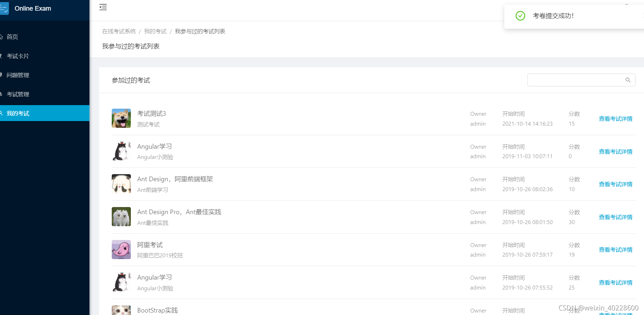Click the start time 2019-10-26 07:59:17
Screen dimensions: 644x315
pyautogui.click(x=527, y=255)
